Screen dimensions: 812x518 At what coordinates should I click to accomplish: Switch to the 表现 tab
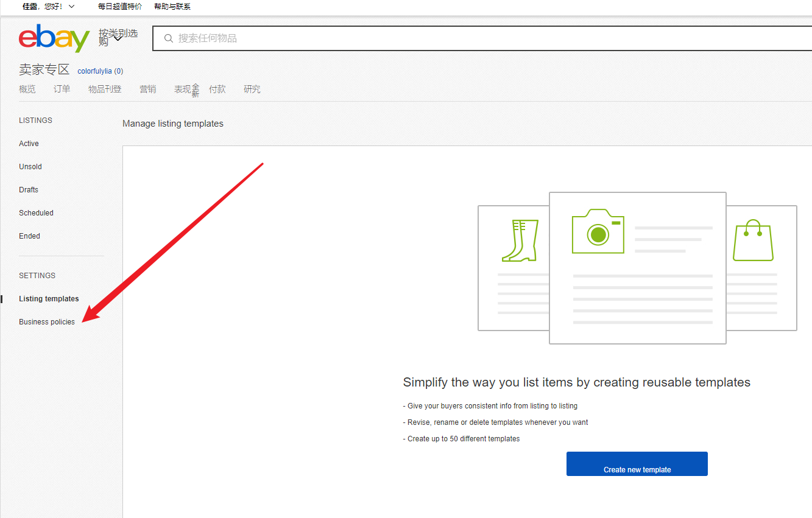coord(183,89)
